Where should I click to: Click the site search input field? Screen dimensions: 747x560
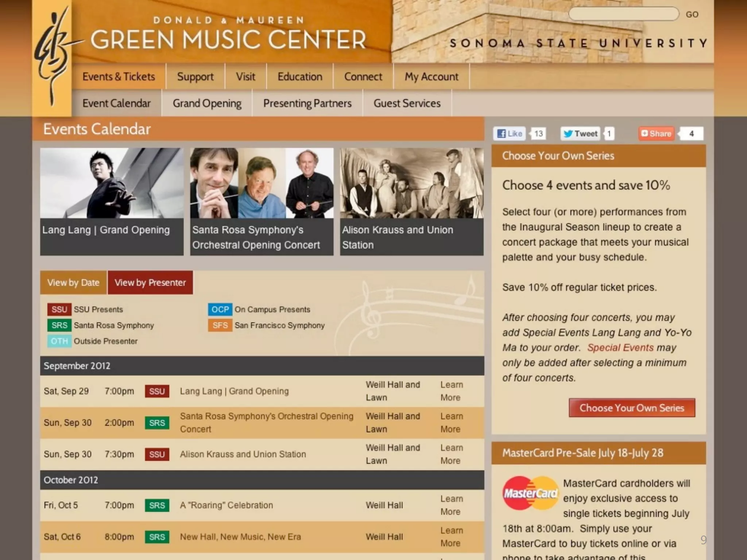coord(624,14)
